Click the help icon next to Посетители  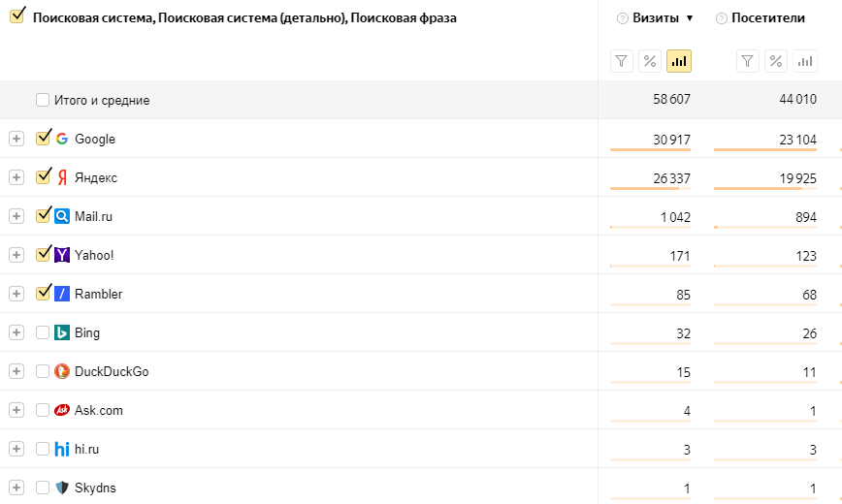[722, 18]
